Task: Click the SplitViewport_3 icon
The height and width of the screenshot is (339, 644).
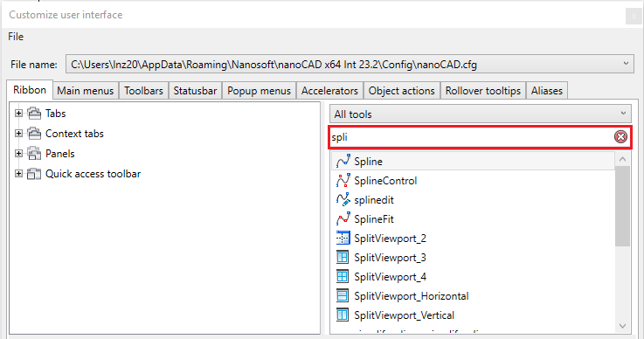Action: coord(343,257)
